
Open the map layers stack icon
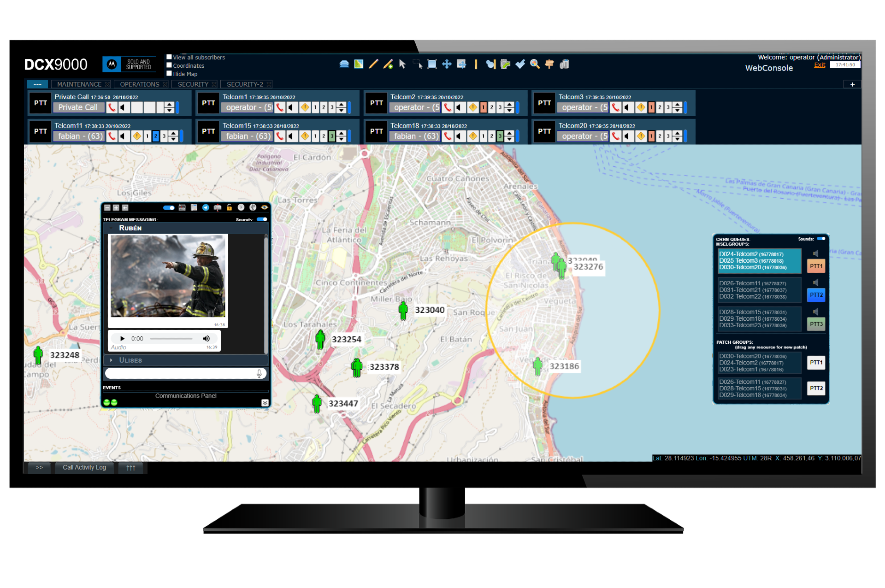click(x=344, y=64)
